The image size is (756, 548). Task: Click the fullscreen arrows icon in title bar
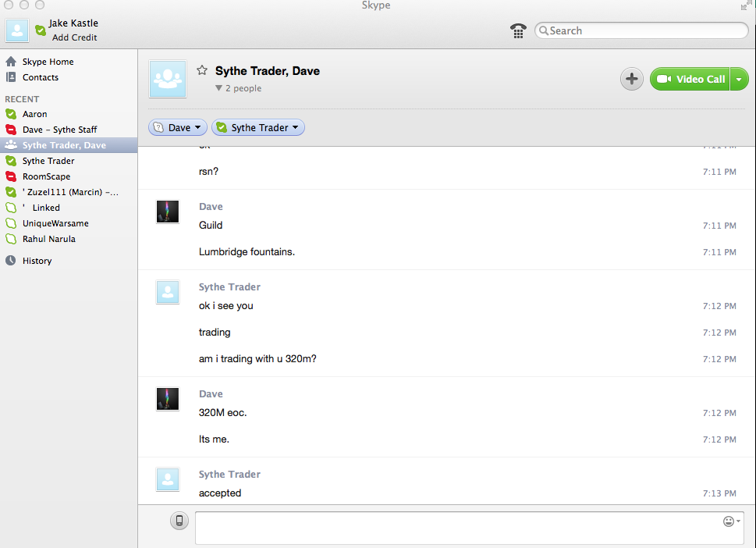(x=747, y=5)
